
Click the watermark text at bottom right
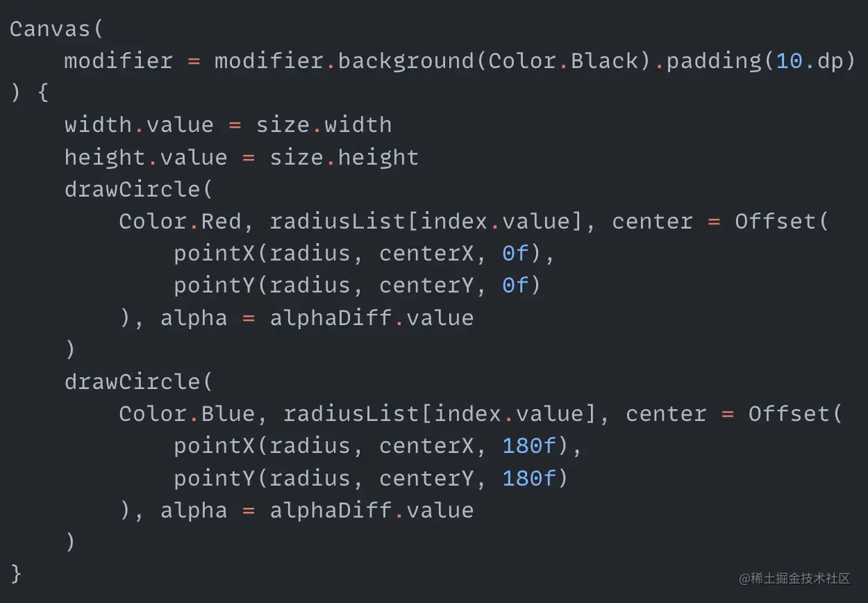[x=794, y=579]
